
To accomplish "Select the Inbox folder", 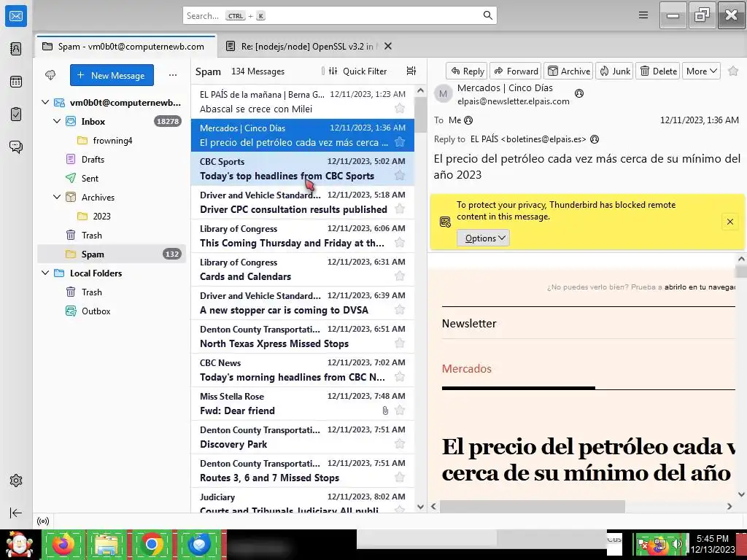I will pyautogui.click(x=112, y=122).
